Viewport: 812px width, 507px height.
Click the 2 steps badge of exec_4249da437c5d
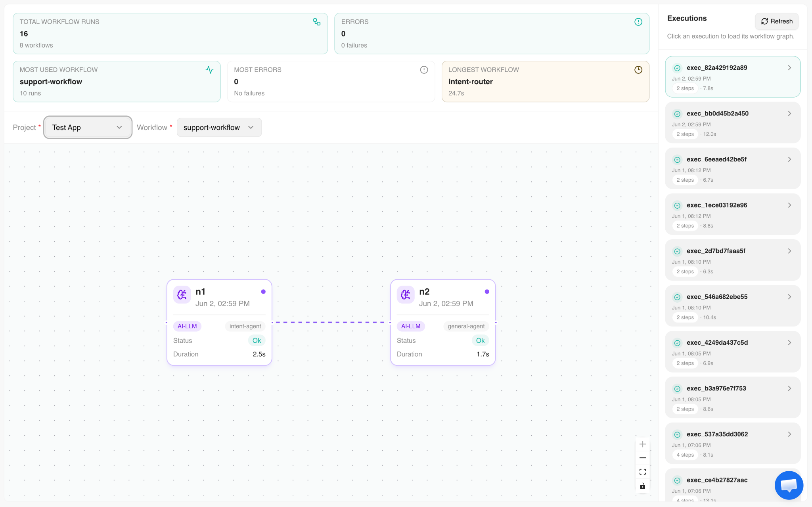tap(685, 363)
